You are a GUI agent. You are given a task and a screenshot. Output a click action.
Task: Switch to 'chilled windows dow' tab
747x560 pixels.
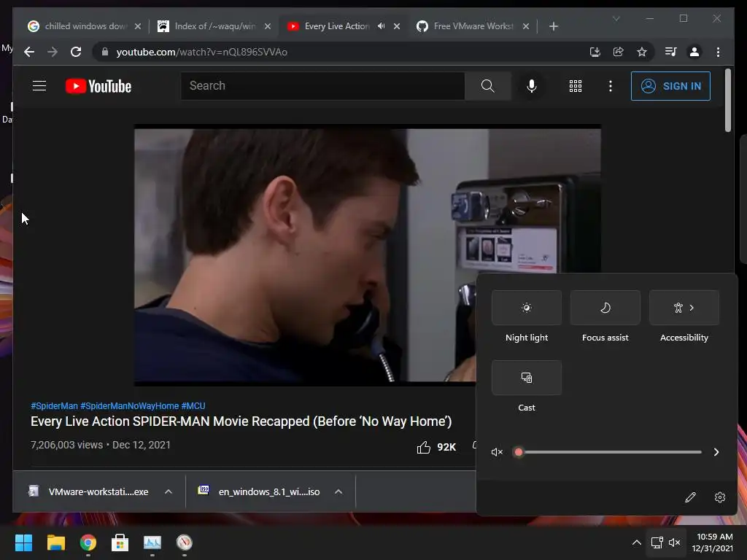pos(85,26)
